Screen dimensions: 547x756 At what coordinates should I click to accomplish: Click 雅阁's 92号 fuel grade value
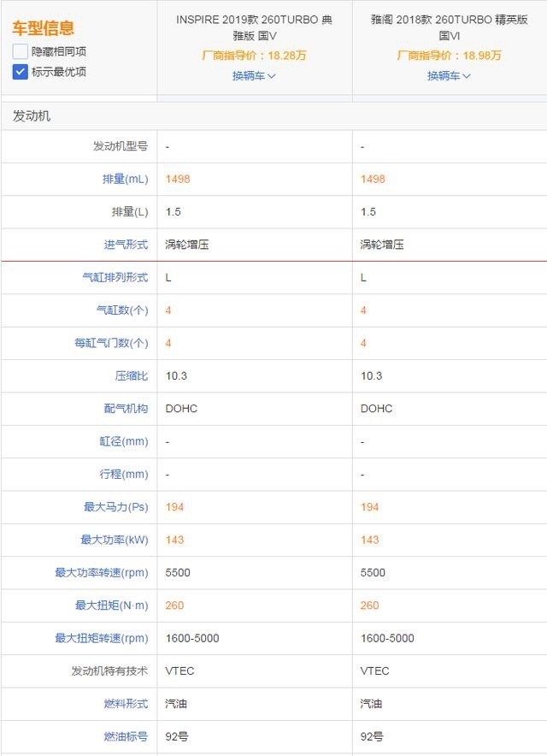(x=372, y=736)
